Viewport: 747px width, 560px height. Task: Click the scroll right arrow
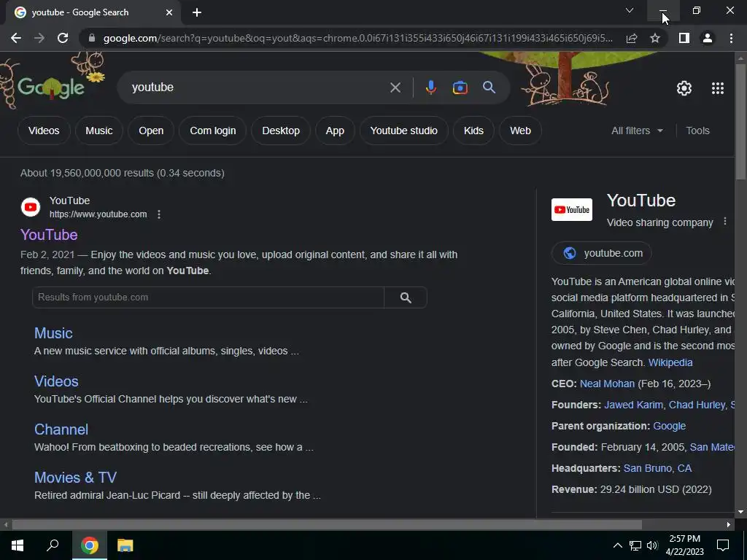pos(729,525)
